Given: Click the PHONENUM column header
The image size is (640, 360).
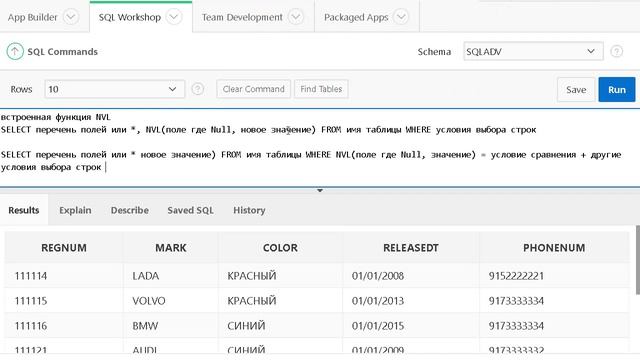Looking at the screenshot, I should pos(554,248).
